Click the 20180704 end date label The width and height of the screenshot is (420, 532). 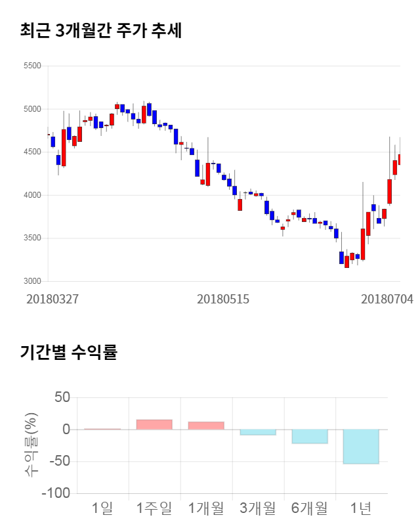click(387, 299)
